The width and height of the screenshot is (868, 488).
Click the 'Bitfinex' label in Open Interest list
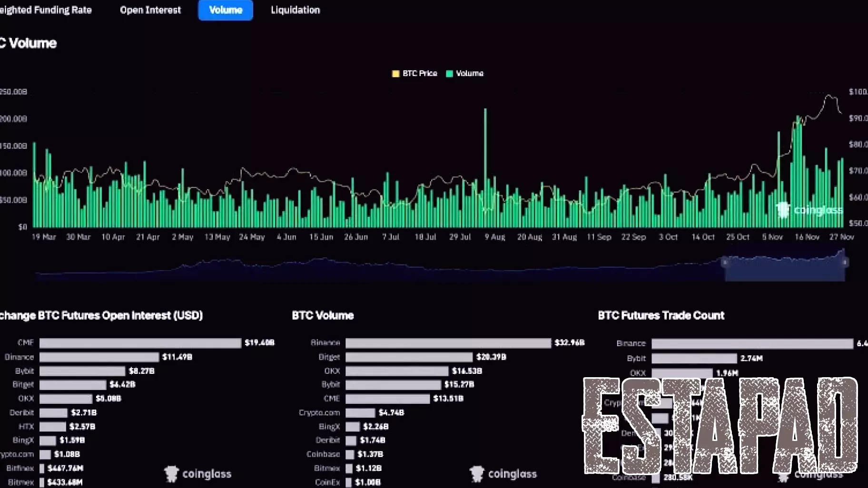pyautogui.click(x=20, y=468)
